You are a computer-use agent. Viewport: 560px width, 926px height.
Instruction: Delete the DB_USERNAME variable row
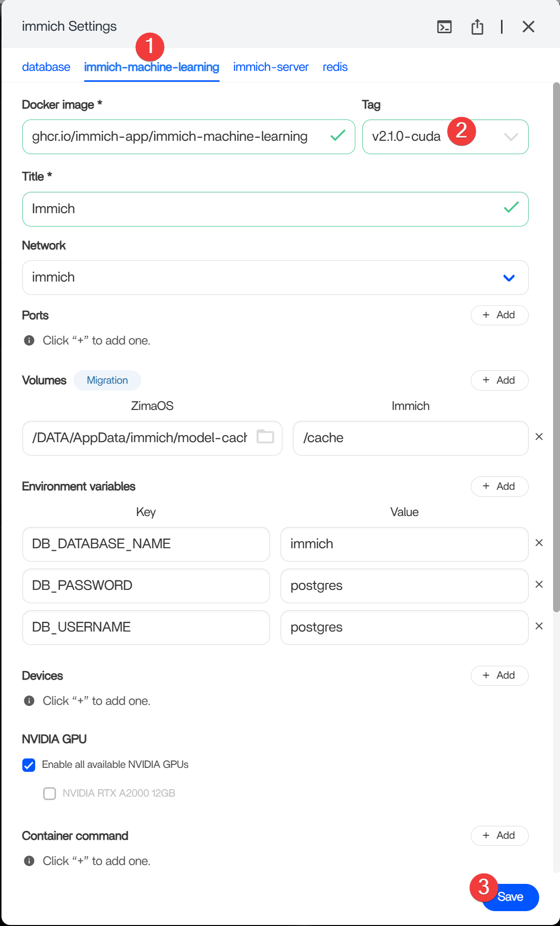539,626
